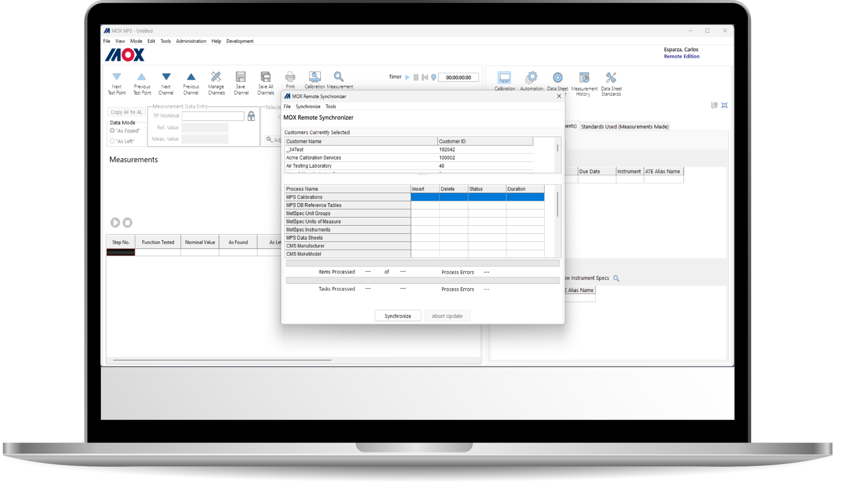Click the Synchronize button
The width and height of the screenshot is (868, 493).
(x=398, y=316)
